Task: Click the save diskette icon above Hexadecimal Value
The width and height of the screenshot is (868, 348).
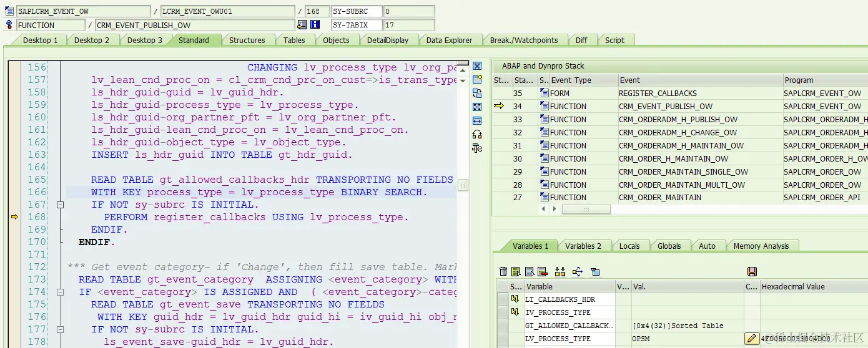Action: (752, 271)
